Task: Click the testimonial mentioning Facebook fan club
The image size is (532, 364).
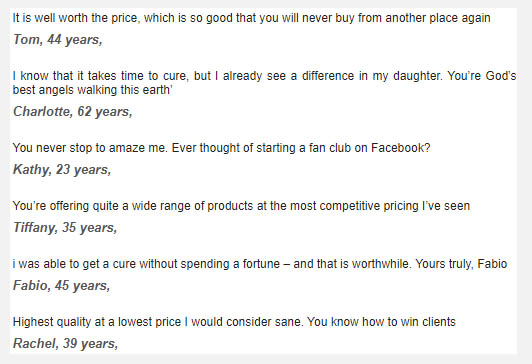Action: click(x=222, y=148)
